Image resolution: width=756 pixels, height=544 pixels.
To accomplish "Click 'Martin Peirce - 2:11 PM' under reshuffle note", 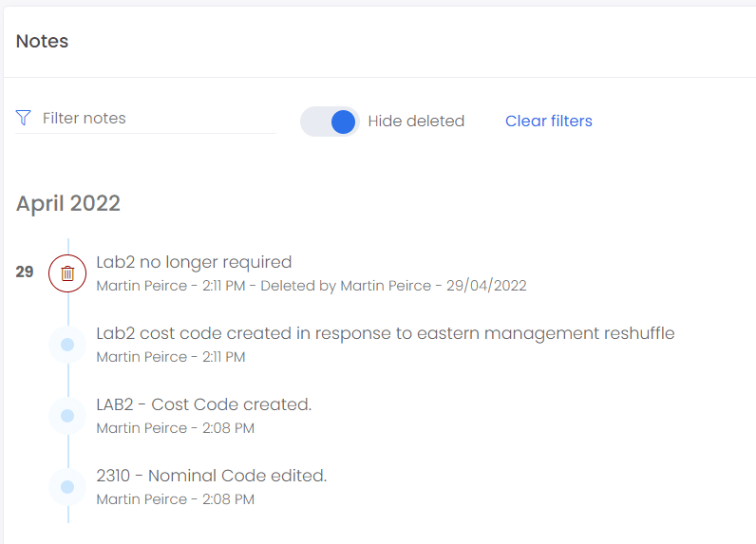I will point(171,357).
